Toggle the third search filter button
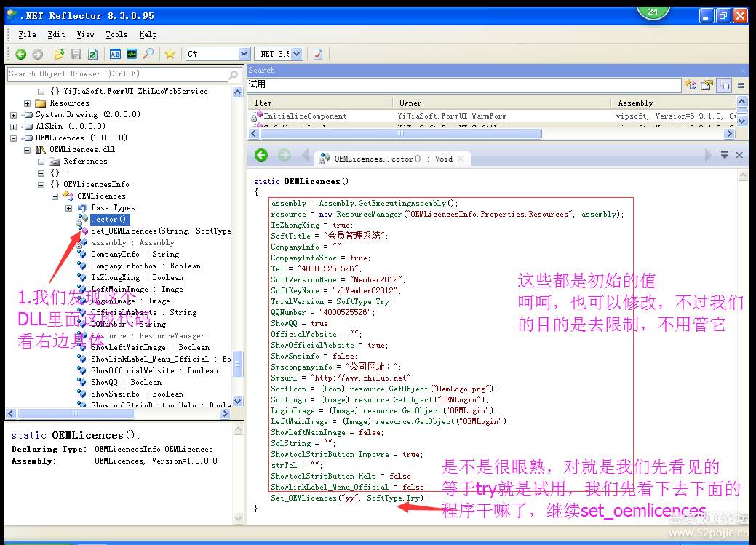The width and height of the screenshot is (756, 545). coord(724,85)
